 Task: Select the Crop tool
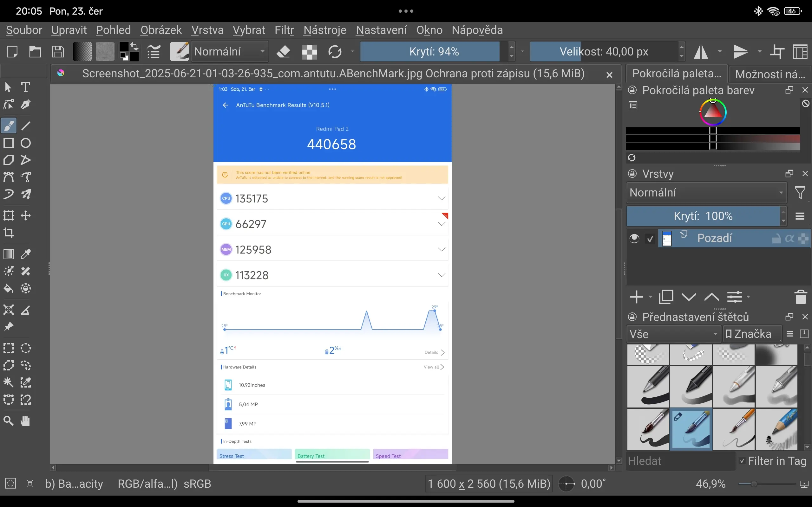[x=8, y=232]
